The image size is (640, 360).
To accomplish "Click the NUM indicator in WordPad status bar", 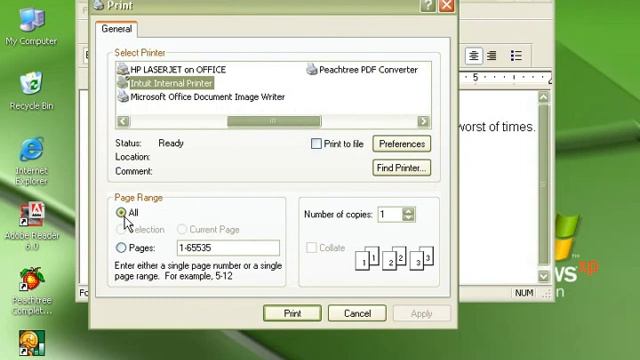I will point(524,293).
